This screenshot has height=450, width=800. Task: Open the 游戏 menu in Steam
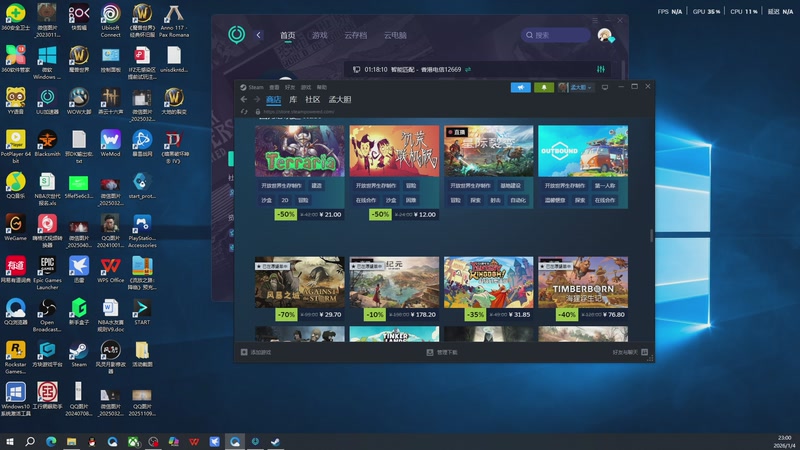[306, 87]
